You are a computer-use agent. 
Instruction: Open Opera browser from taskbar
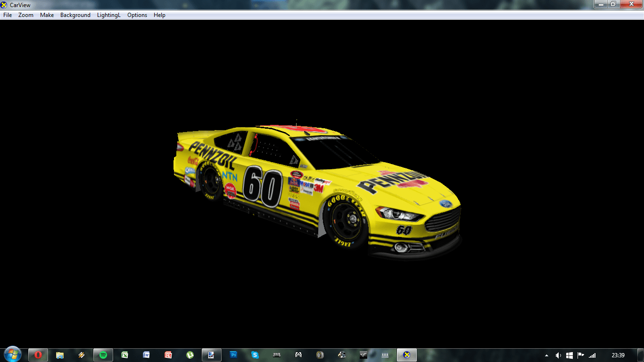click(38, 355)
